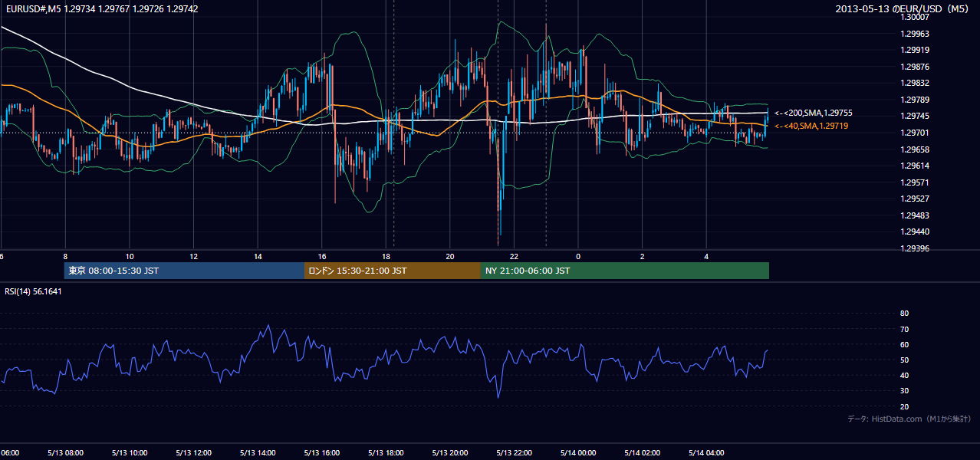Click hour label 4 under price chart
The image size is (980, 460).
[x=707, y=256]
